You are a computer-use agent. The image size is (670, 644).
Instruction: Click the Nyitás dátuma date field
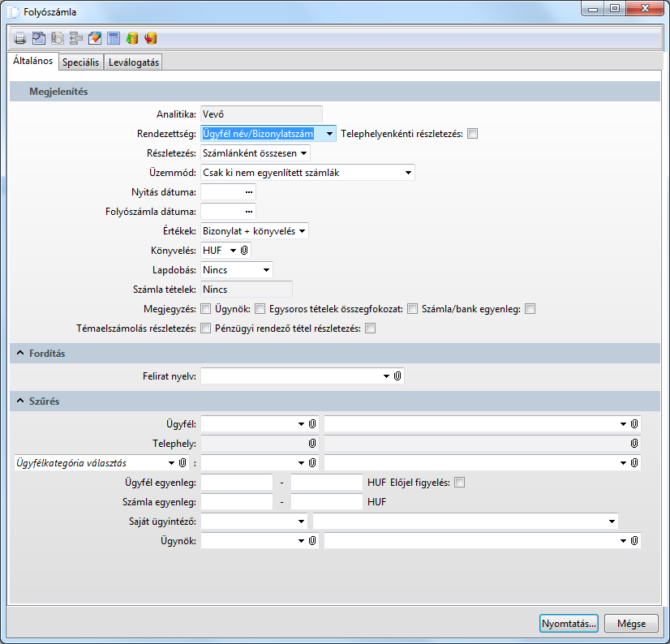(x=221, y=192)
